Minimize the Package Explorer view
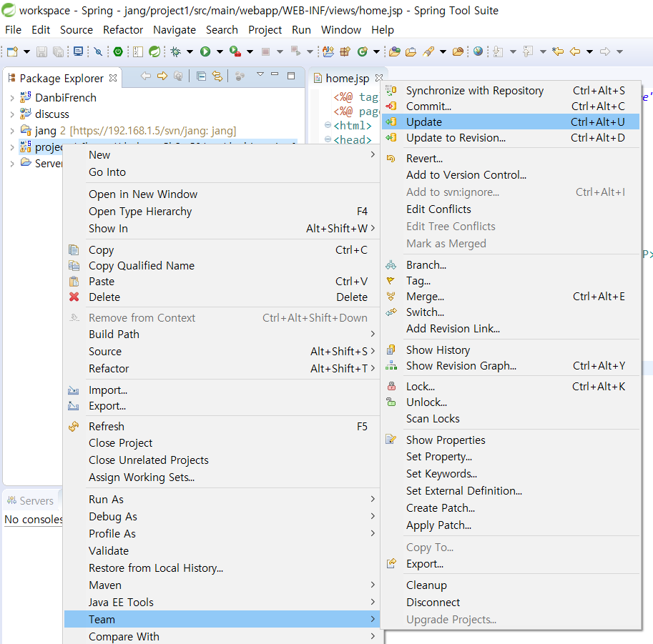Screen dimensions: 653x644 click(x=275, y=74)
